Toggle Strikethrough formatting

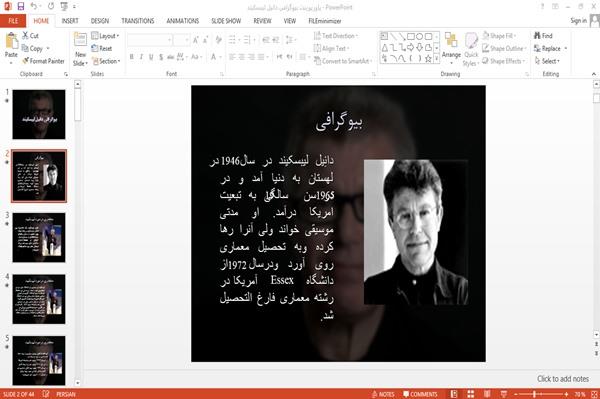[x=171, y=57]
